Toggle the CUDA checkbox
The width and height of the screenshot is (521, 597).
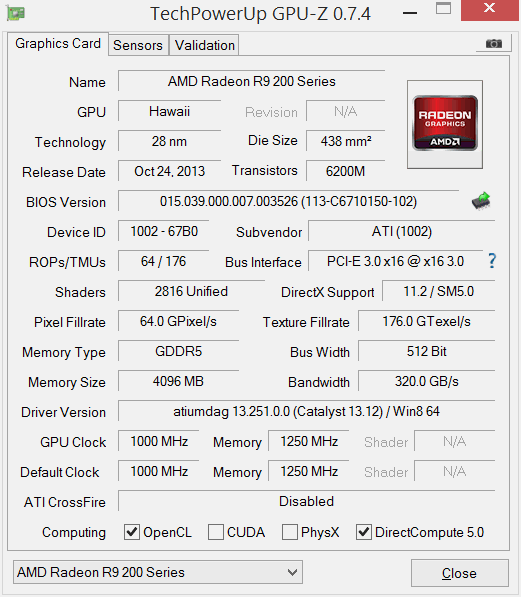(216, 532)
